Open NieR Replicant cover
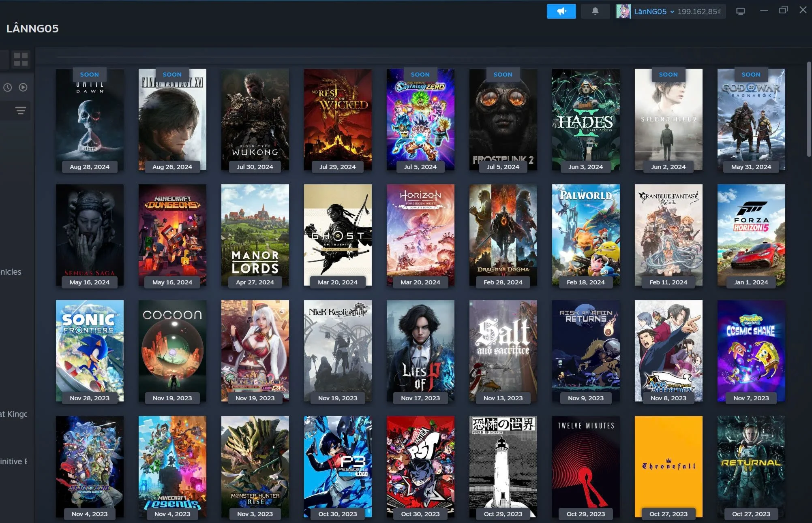The image size is (812, 523). [x=338, y=351]
